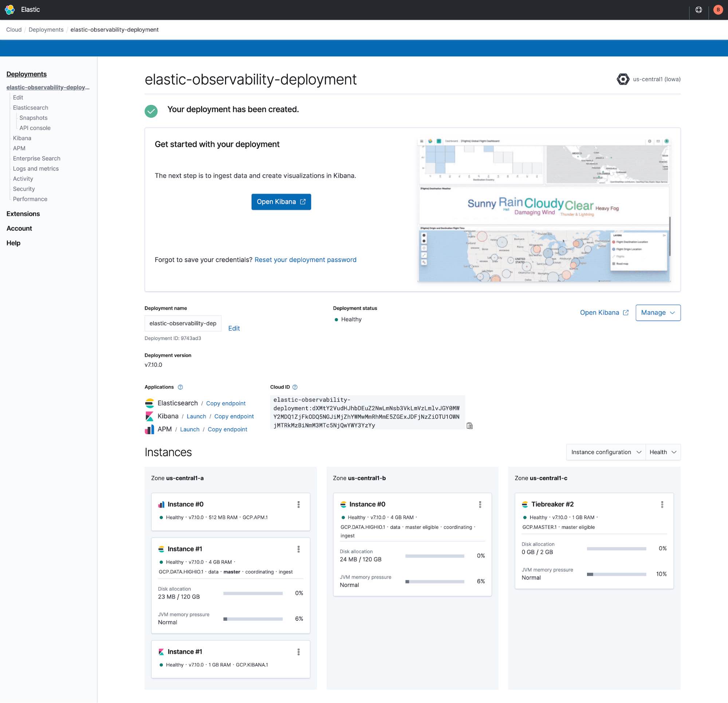Click the user avatar with letter B

point(718,9)
